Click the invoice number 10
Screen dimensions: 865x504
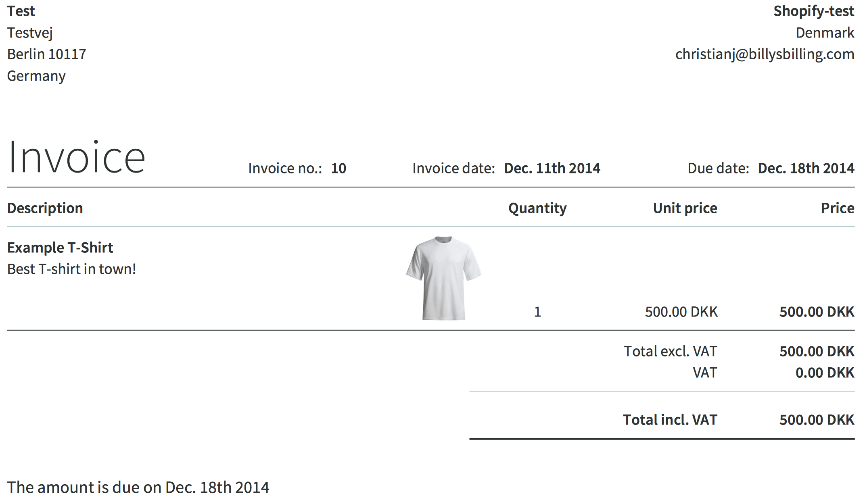tap(338, 168)
